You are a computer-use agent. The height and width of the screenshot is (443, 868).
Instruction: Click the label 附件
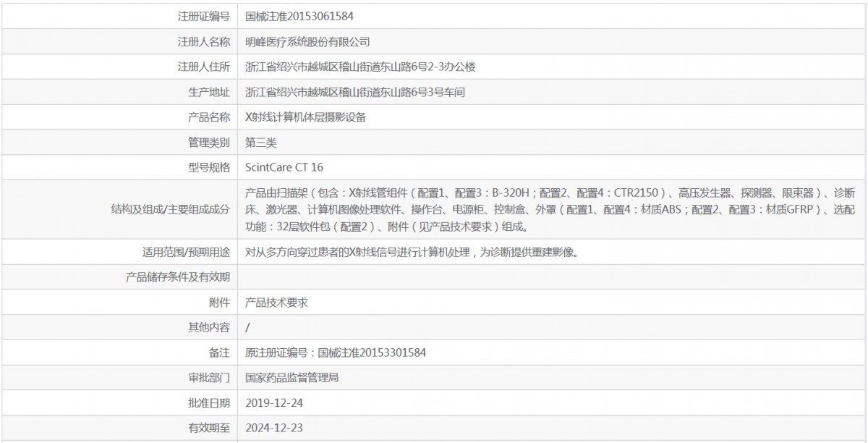click(219, 303)
